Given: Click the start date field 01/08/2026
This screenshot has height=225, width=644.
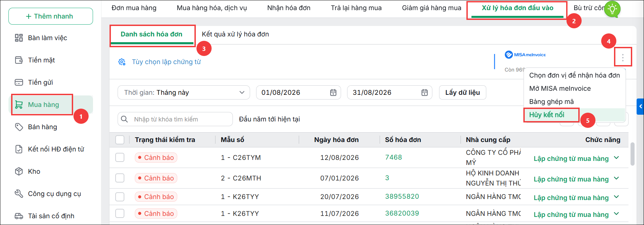Looking at the screenshot, I should pos(299,92).
